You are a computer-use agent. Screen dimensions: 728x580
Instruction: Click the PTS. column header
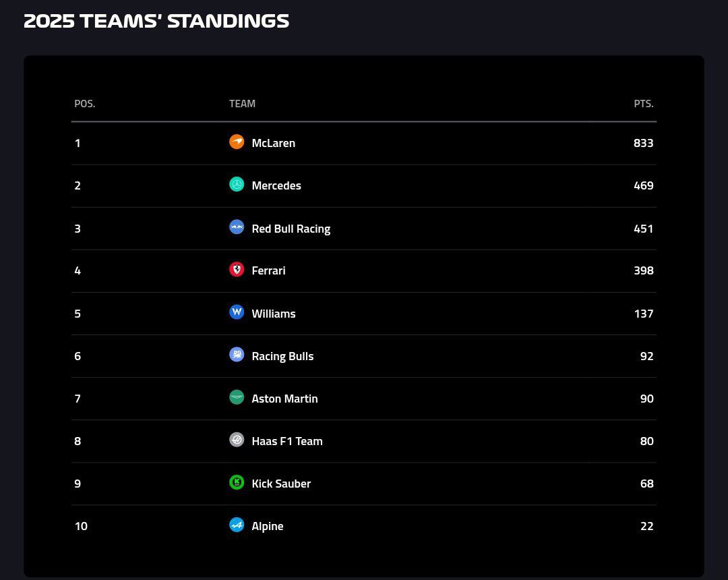(644, 104)
